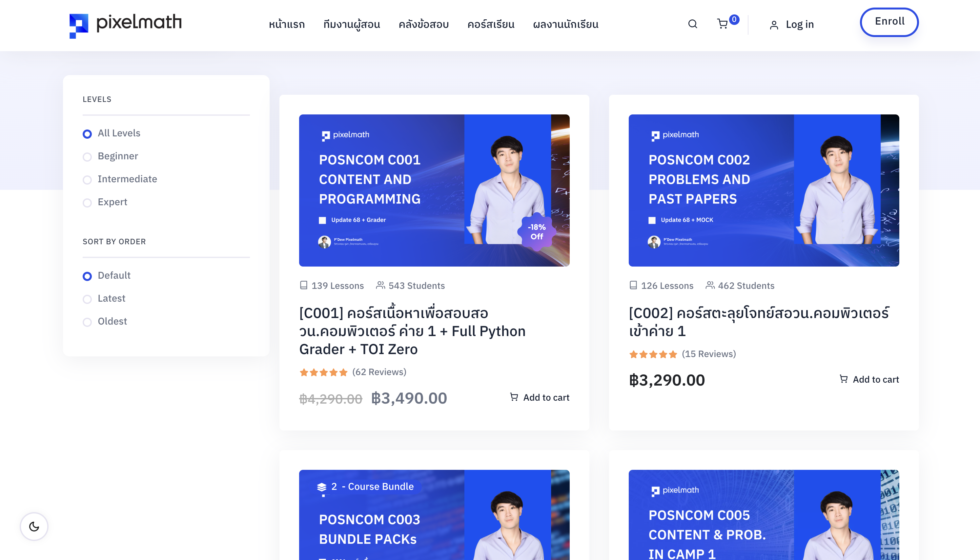Click the ฿3,290.00 price
The image size is (980, 560).
pos(667,380)
